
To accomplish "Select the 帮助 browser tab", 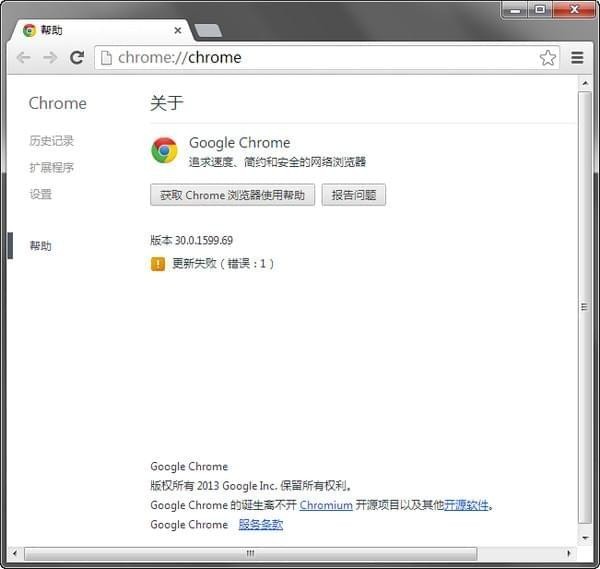I will [90, 30].
